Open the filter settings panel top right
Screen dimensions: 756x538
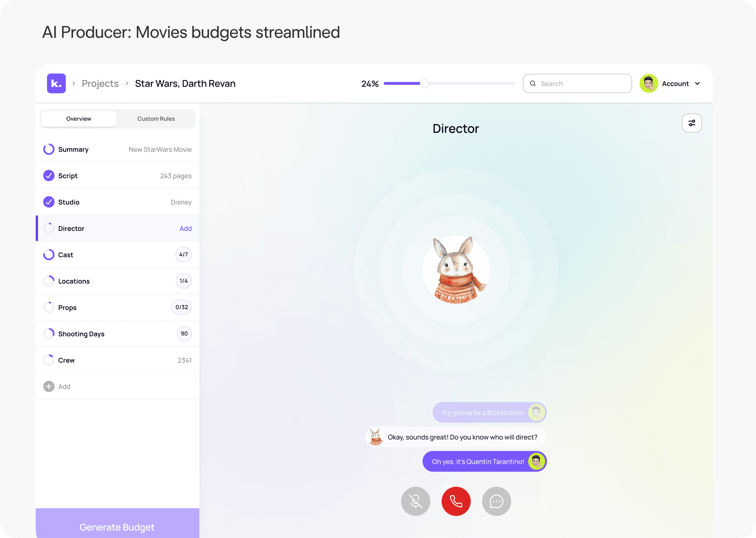(x=691, y=123)
